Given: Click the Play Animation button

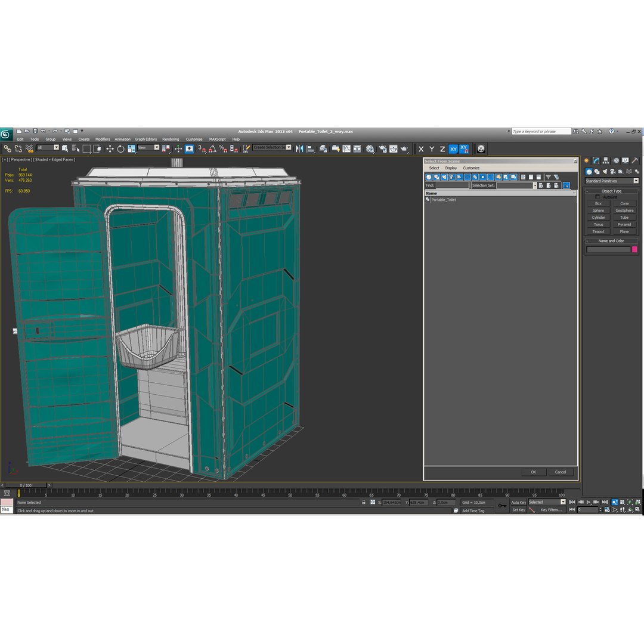Looking at the screenshot, I should click(589, 502).
